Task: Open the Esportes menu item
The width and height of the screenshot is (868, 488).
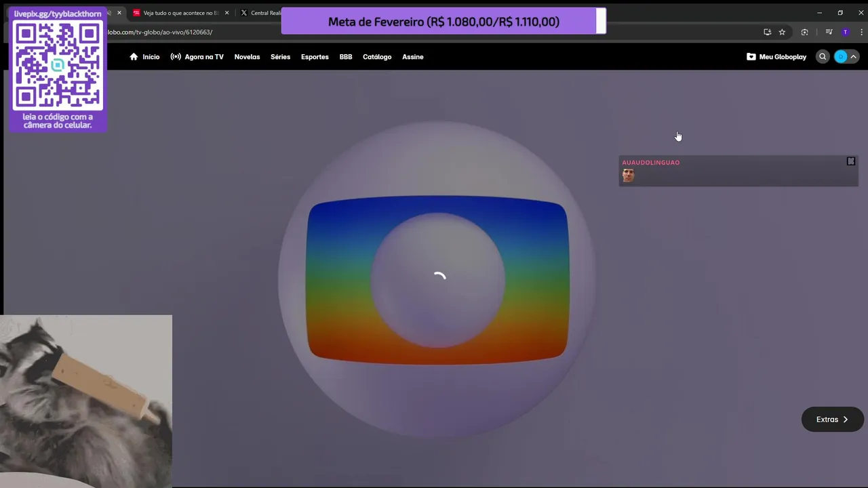Action: [x=315, y=57]
